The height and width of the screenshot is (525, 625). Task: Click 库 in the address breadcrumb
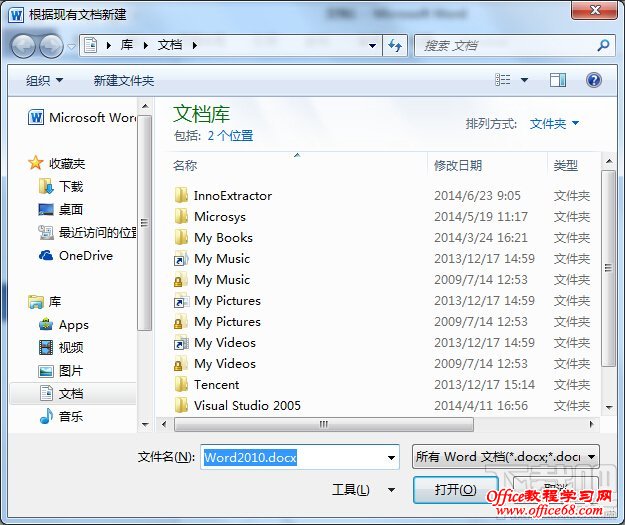(x=127, y=45)
